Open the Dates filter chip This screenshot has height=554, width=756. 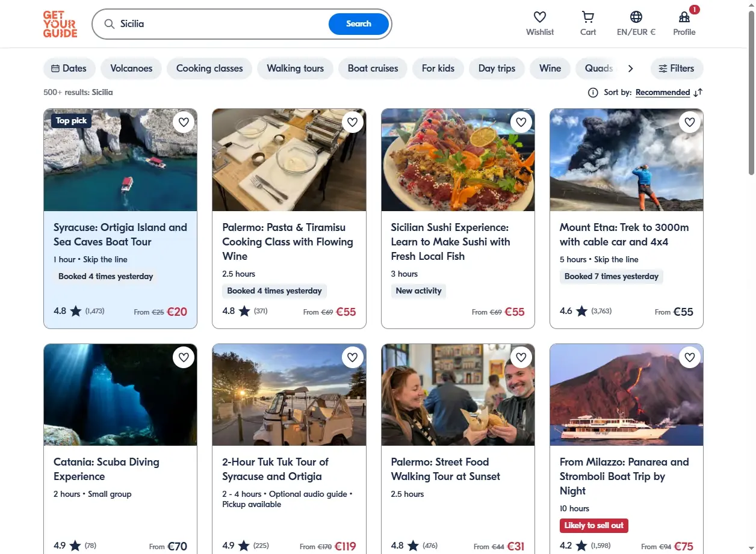pos(69,69)
